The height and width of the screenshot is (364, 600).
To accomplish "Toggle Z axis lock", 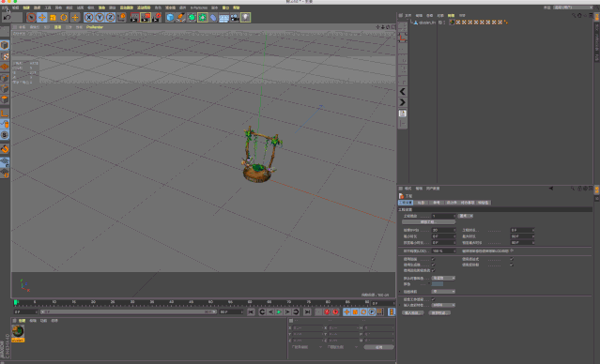I will (x=110, y=17).
